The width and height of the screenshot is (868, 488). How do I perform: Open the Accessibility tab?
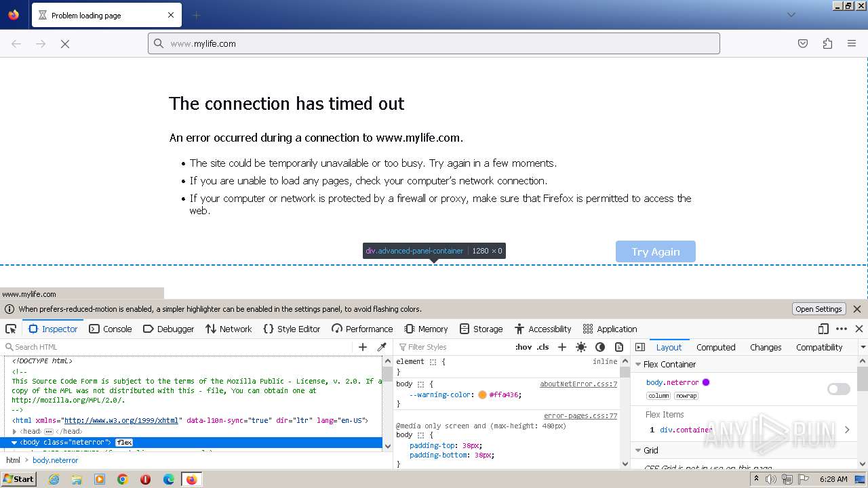click(542, 329)
